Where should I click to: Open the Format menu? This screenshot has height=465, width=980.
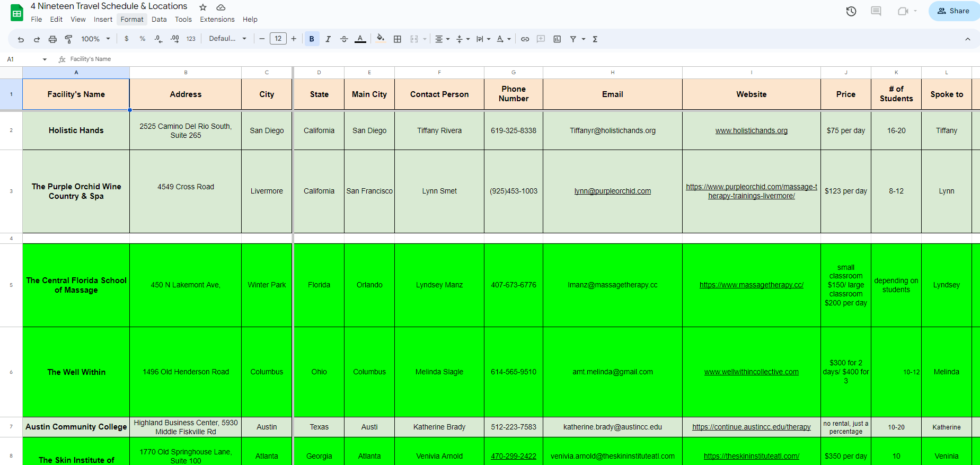[x=132, y=20]
